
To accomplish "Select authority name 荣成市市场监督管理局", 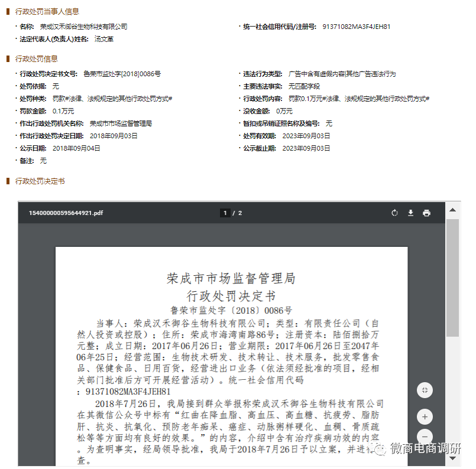I will tap(121, 123).
